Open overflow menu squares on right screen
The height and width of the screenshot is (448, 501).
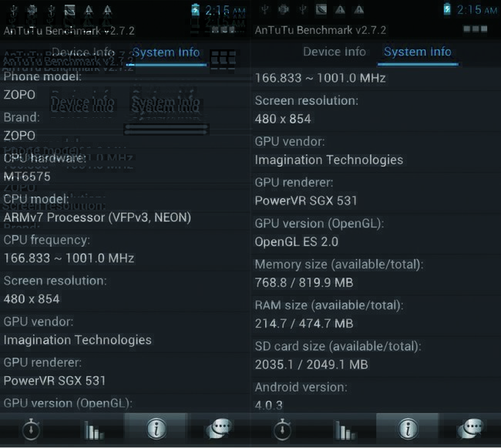pos(475,29)
